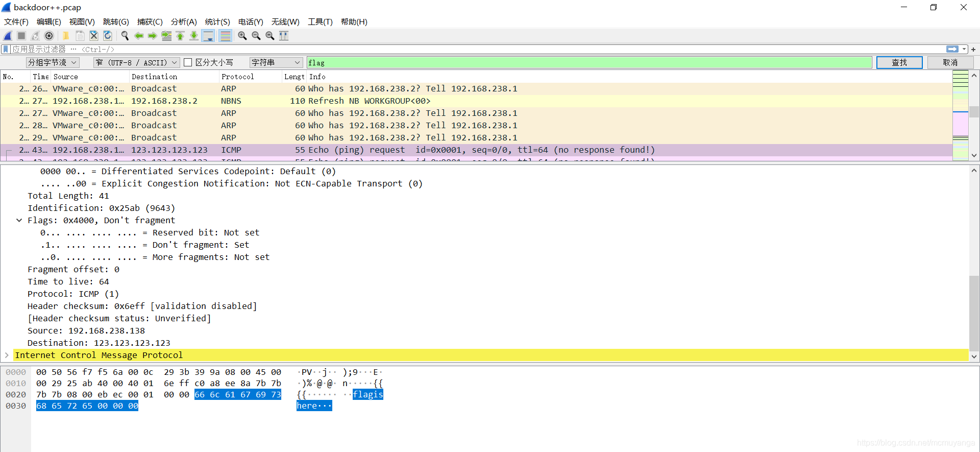The height and width of the screenshot is (452, 980).
Task: Open filter history dropdown arrow
Action: pyautogui.click(x=964, y=49)
